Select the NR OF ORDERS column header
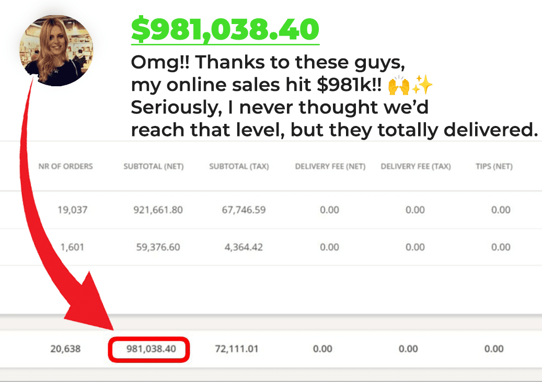 (x=65, y=166)
